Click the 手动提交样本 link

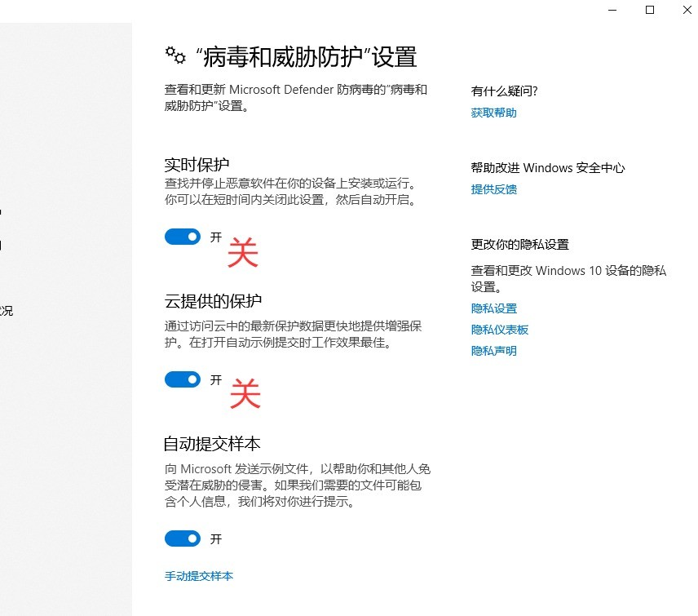(199, 576)
